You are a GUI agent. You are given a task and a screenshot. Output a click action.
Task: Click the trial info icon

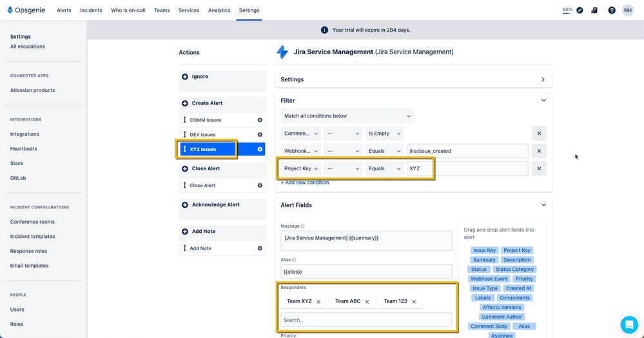click(324, 30)
